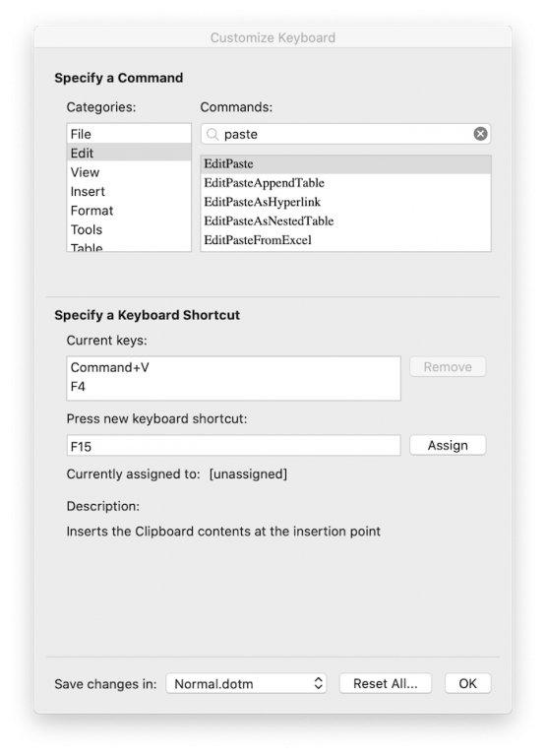Confirm with the OK button
Image resolution: width=546 pixels, height=756 pixels.
pos(467,683)
